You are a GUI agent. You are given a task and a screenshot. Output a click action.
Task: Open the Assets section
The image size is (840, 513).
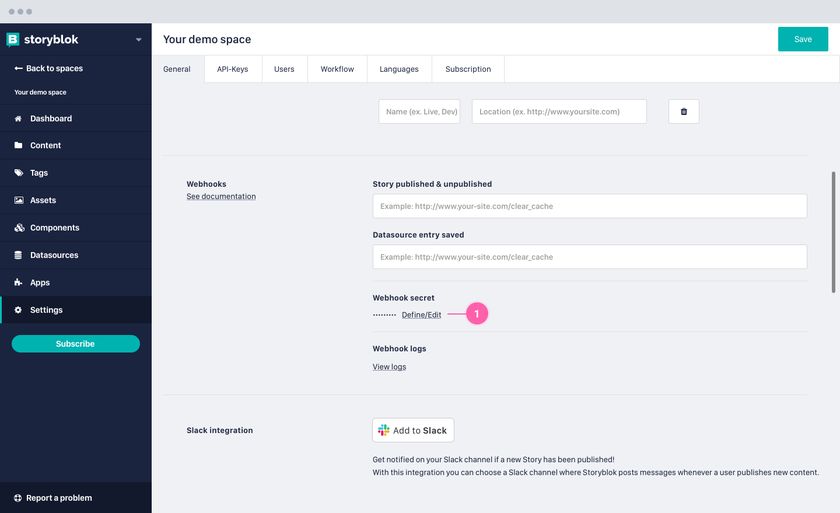pyautogui.click(x=76, y=200)
